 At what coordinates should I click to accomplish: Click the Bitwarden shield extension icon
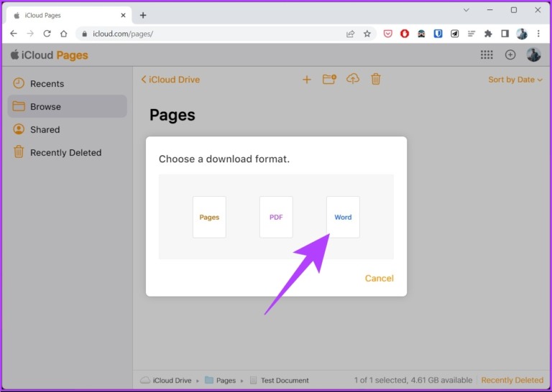click(438, 34)
